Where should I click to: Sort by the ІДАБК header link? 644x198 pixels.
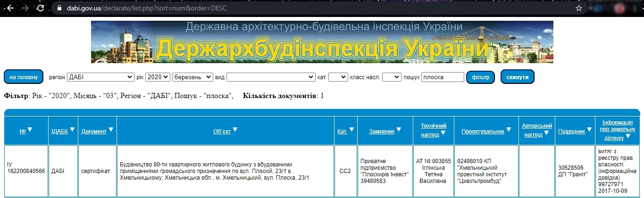pyautogui.click(x=59, y=132)
